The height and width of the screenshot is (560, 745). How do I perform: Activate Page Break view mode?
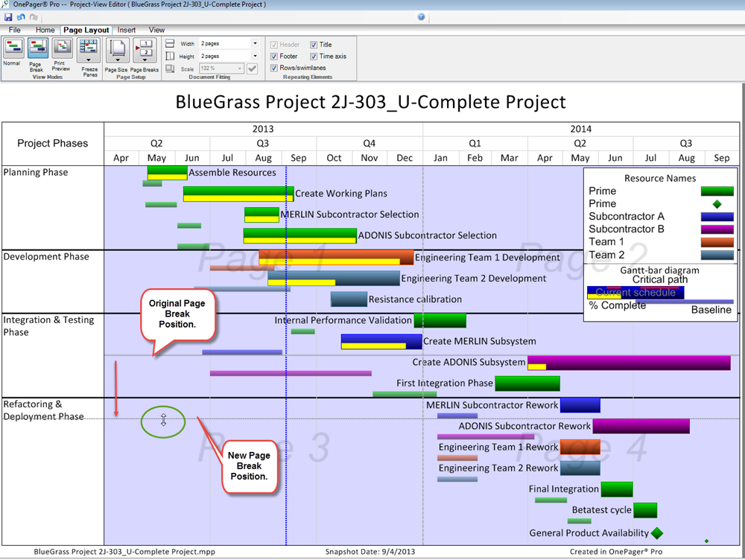[x=37, y=55]
